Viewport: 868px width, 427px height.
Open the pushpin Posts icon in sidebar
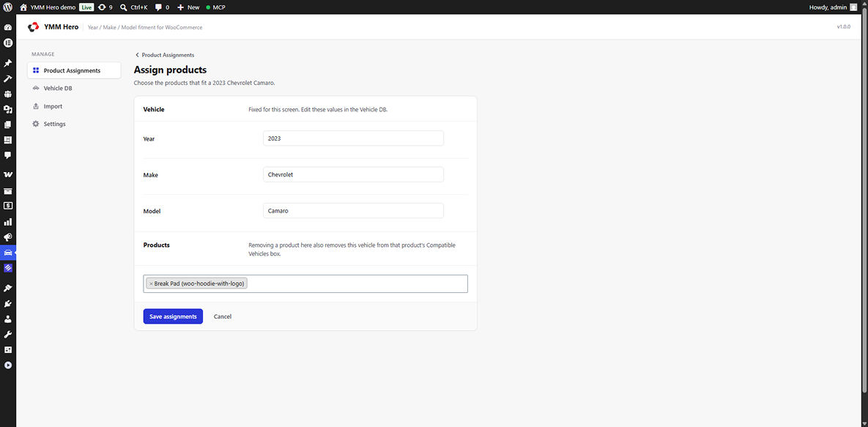(8, 63)
